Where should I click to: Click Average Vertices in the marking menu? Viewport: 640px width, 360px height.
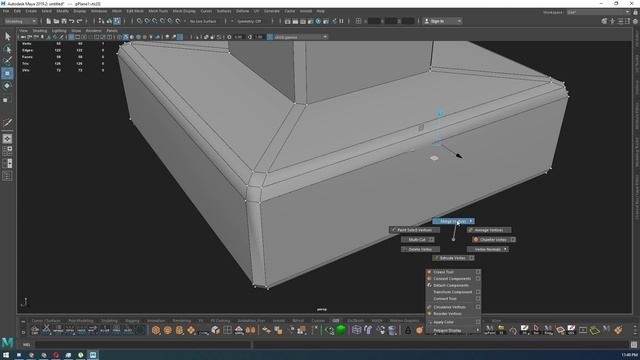(x=489, y=230)
